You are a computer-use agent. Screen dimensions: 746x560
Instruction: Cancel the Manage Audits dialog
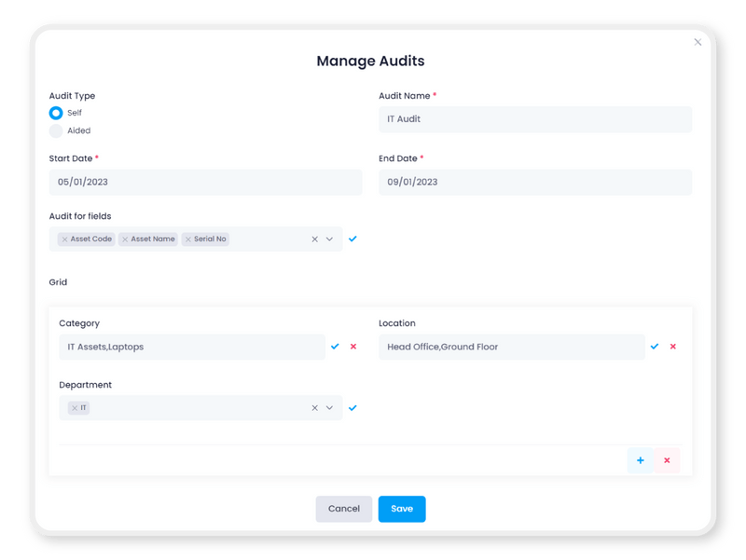(344, 509)
